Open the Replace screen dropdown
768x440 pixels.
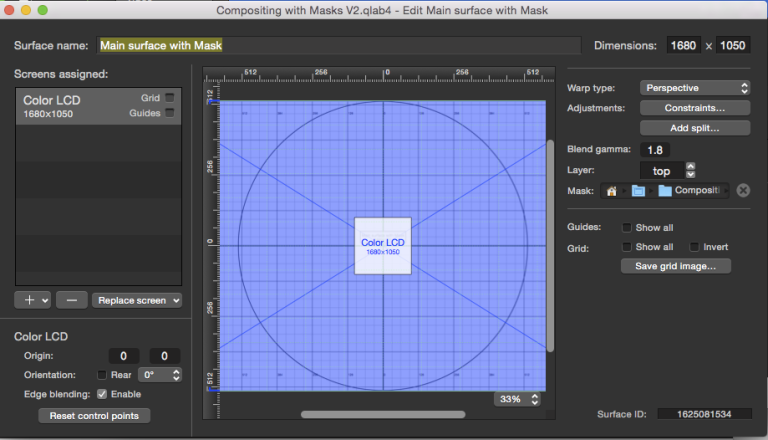(136, 299)
